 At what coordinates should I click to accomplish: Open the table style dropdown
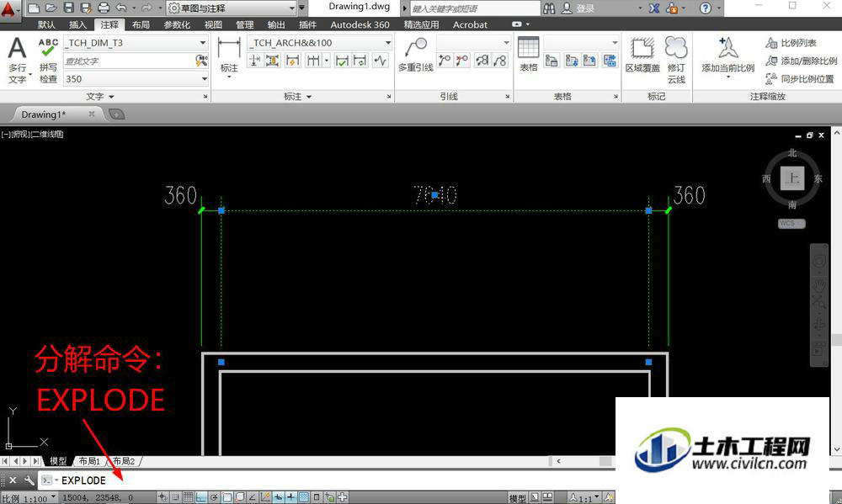pyautogui.click(x=615, y=42)
